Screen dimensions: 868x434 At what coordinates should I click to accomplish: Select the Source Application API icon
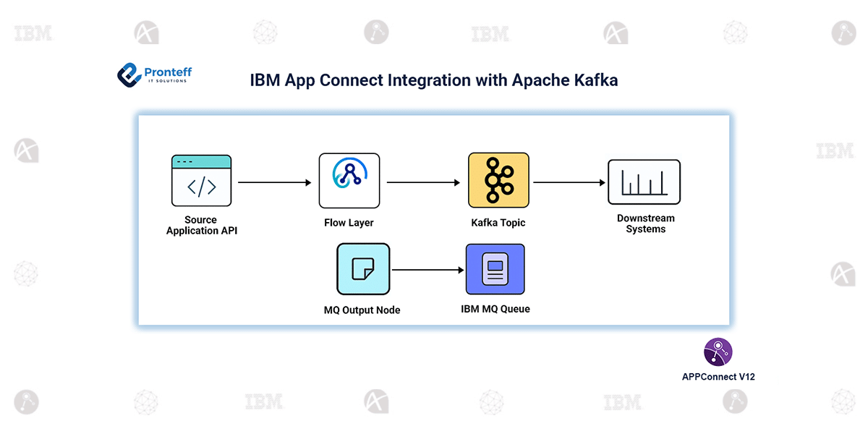pos(201,181)
